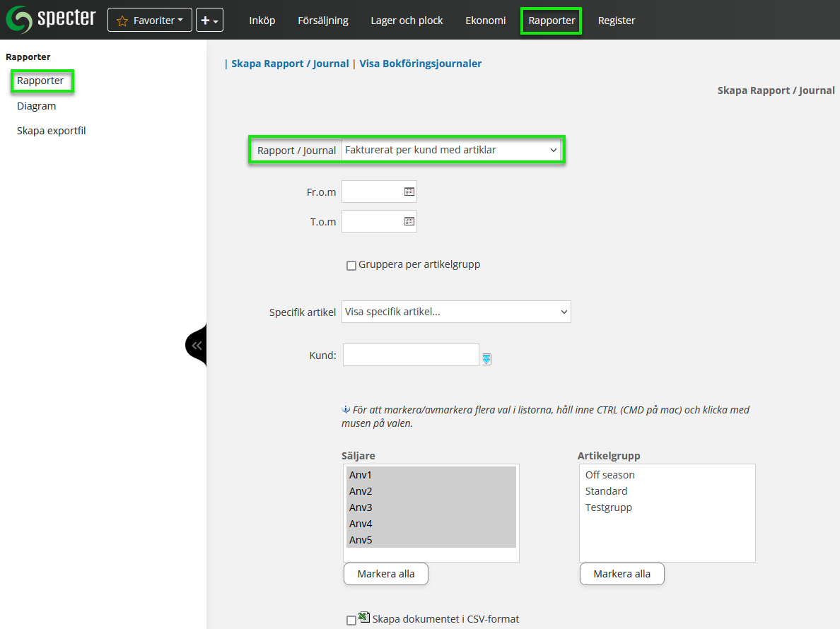840x629 pixels.
Task: Open the Rapport / Journal dropdown
Action: tap(450, 151)
